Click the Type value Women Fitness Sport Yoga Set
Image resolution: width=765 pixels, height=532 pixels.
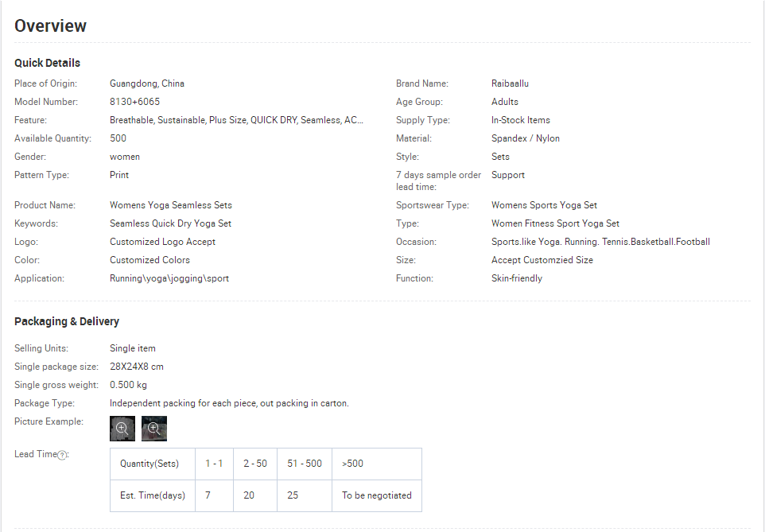[555, 223]
